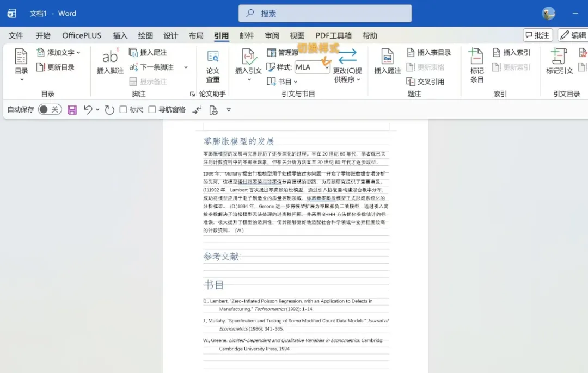Switch to the Home (开始) tab

[43, 35]
